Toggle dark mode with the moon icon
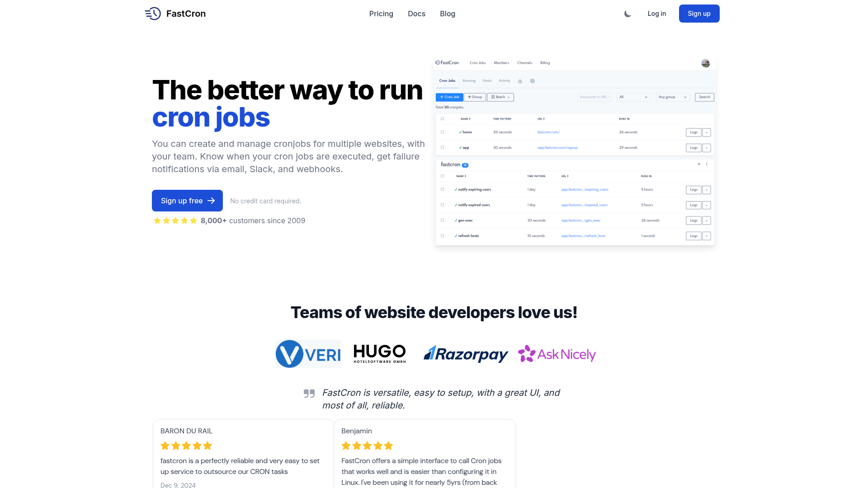 627,14
